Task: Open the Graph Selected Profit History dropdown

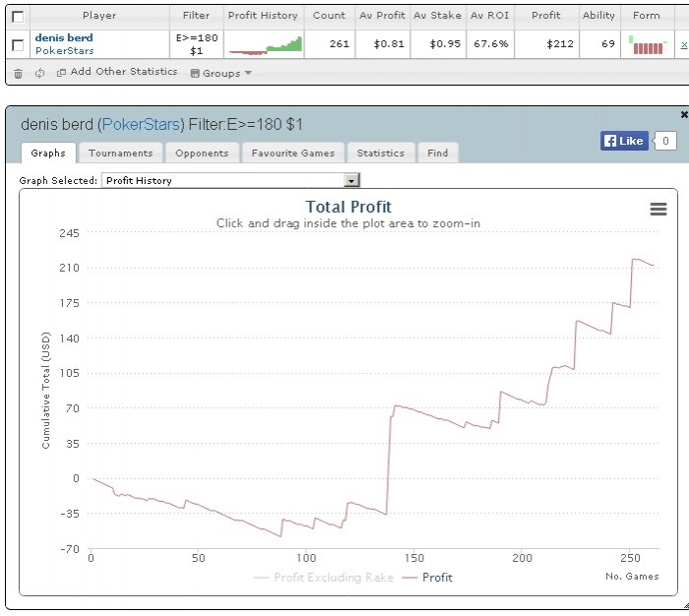Action: [231, 180]
